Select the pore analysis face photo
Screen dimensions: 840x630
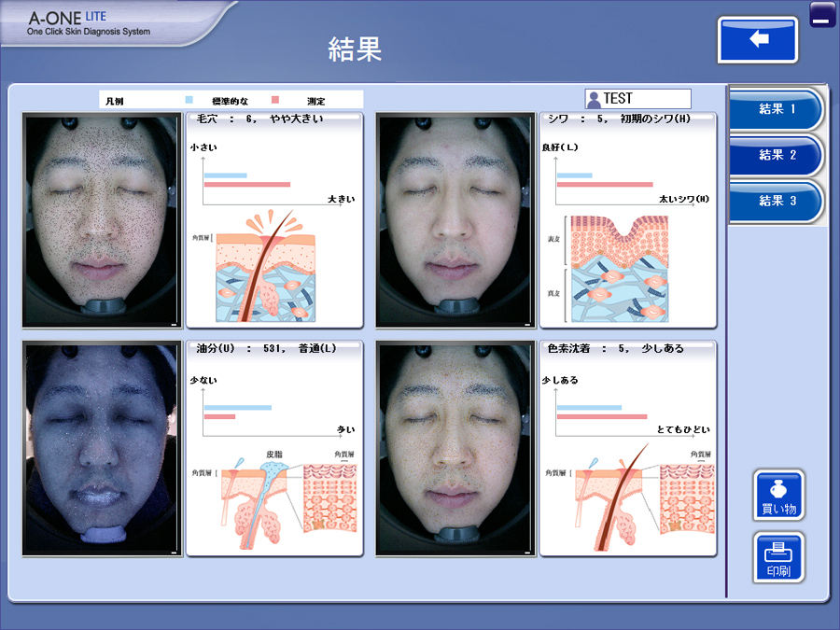click(x=102, y=220)
